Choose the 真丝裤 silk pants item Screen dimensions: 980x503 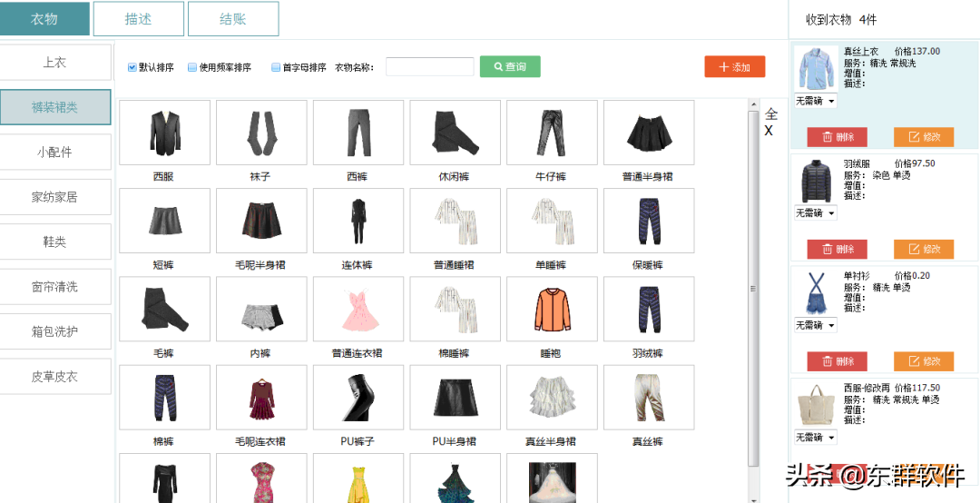point(649,398)
